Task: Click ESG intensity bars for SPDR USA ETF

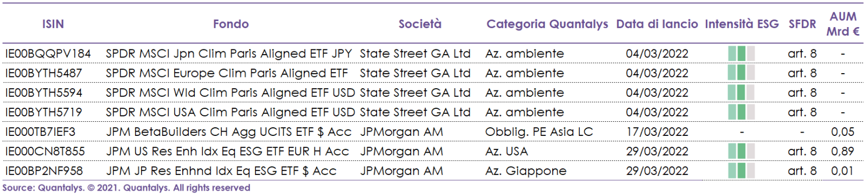Action: point(741,112)
